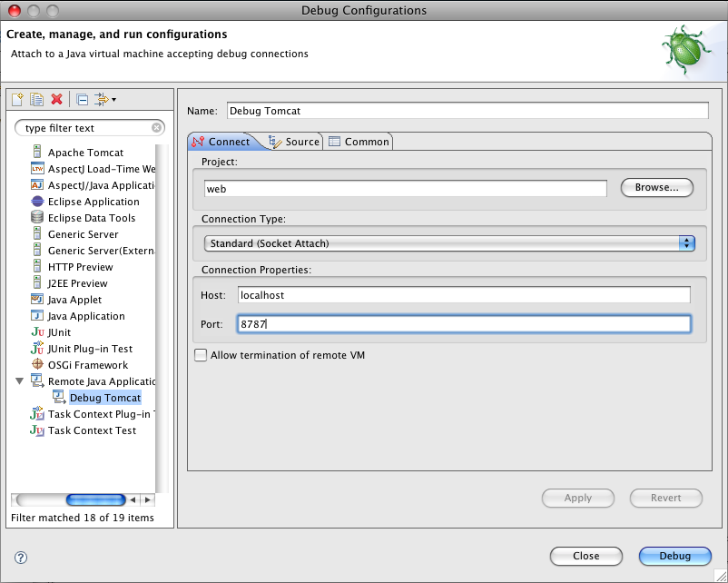Collapse all configuration tree items
The width and height of the screenshot is (728, 583).
[83, 99]
